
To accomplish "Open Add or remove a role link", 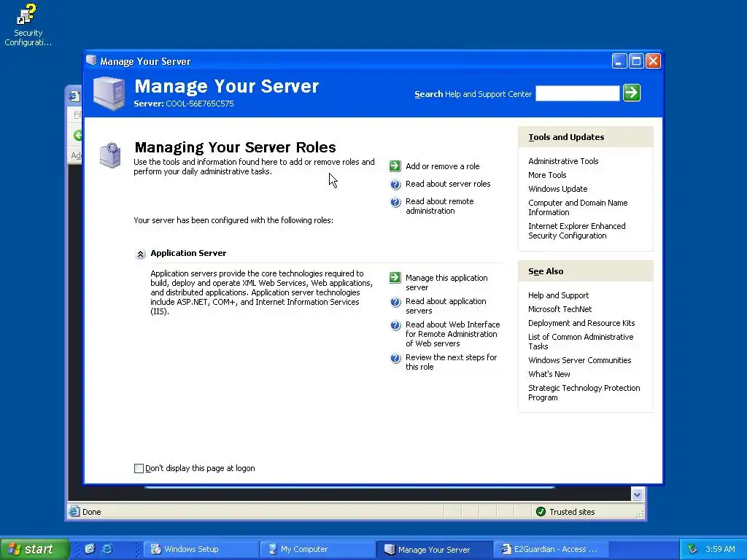I will click(x=443, y=166).
